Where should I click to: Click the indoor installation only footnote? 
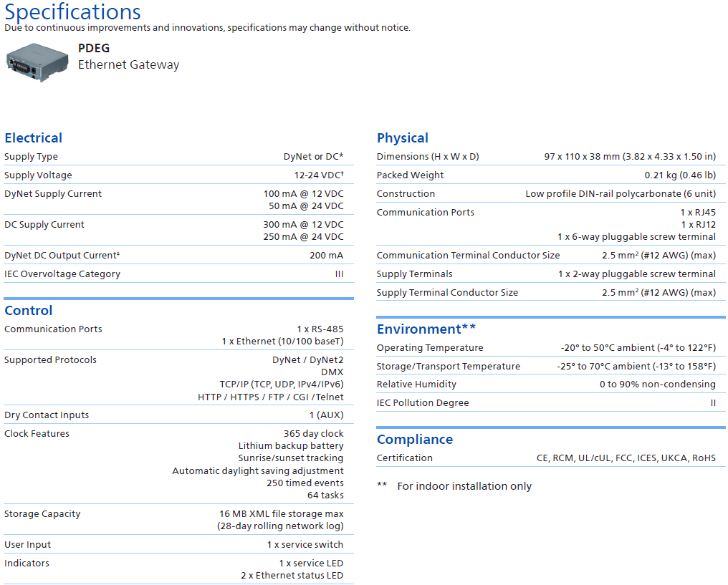click(464, 486)
